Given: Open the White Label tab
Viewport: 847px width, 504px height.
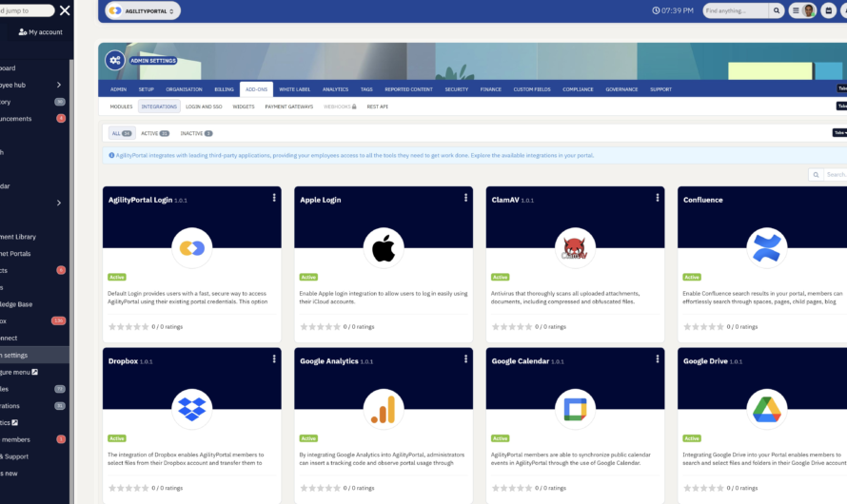Looking at the screenshot, I should pos(294,89).
